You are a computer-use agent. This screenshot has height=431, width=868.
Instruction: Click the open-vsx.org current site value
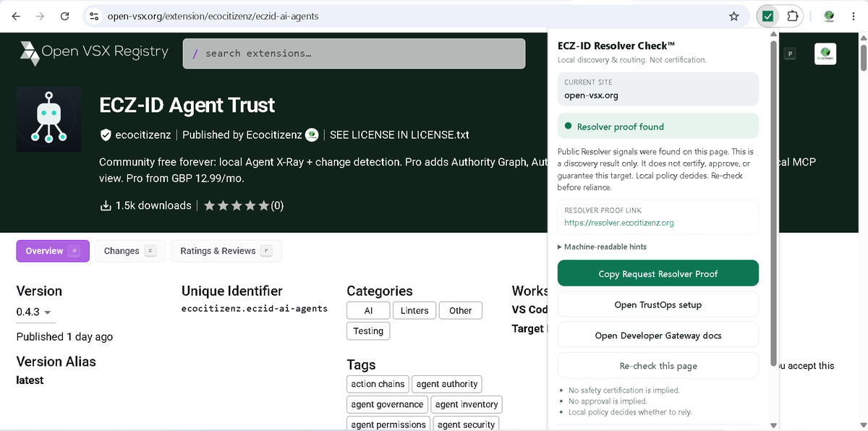[x=591, y=95]
